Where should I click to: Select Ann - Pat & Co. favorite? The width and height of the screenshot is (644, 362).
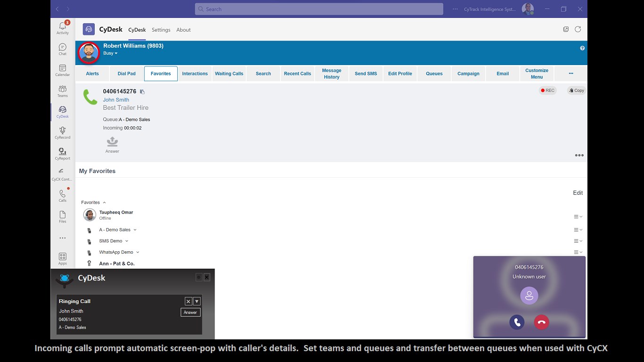pyautogui.click(x=117, y=264)
